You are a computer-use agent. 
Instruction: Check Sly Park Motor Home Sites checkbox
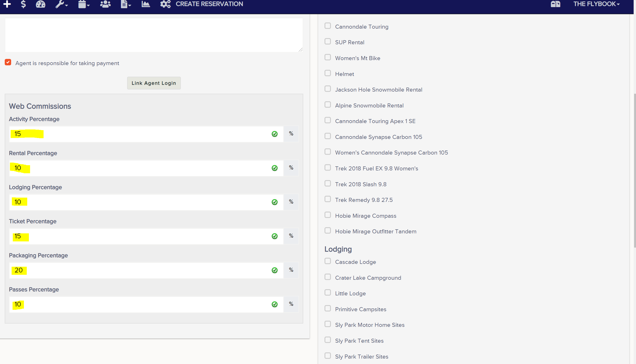(x=328, y=324)
